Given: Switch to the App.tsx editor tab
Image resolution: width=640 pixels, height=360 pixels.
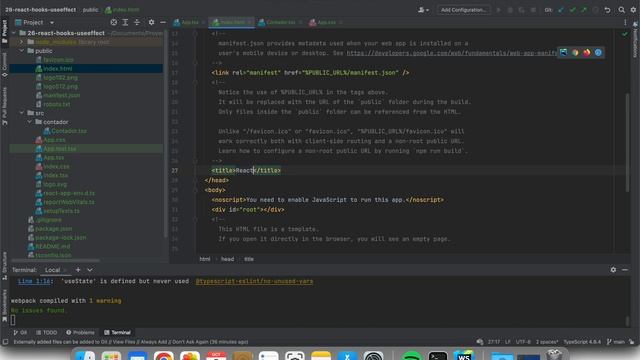Looking at the screenshot, I should click(x=189, y=22).
